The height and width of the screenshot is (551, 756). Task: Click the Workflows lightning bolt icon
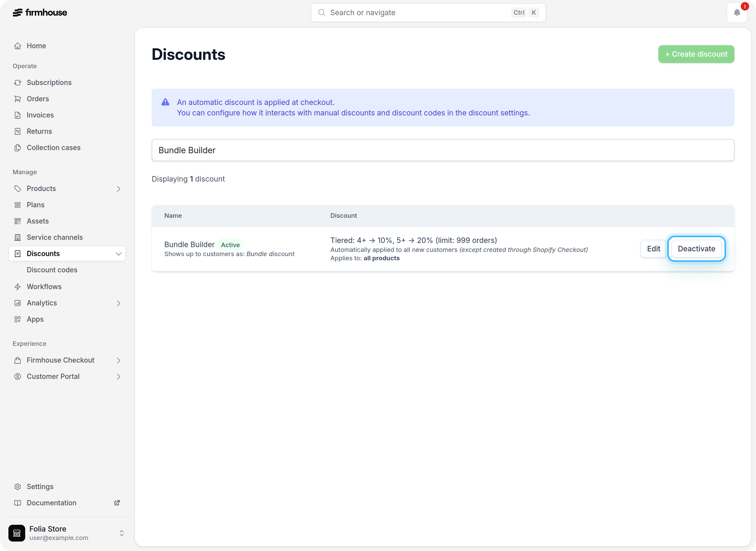(18, 287)
